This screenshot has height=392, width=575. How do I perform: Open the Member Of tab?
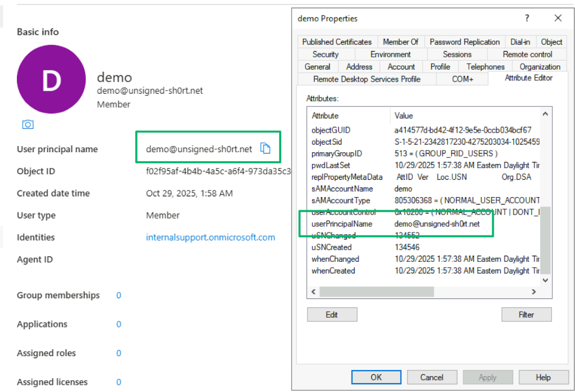coord(400,42)
